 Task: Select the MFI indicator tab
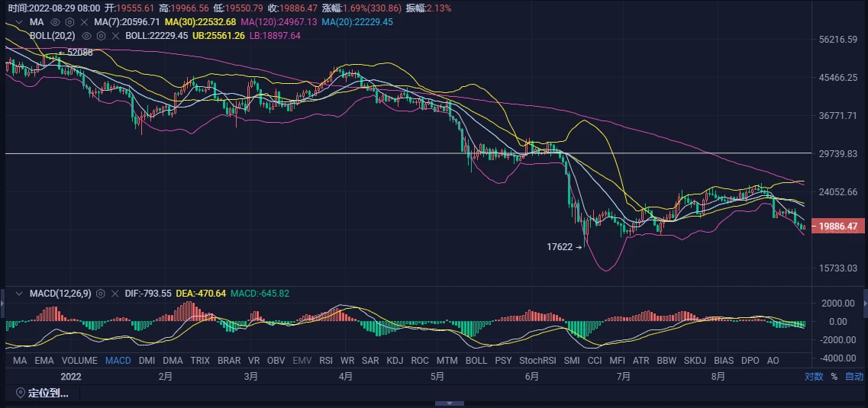[618, 361]
